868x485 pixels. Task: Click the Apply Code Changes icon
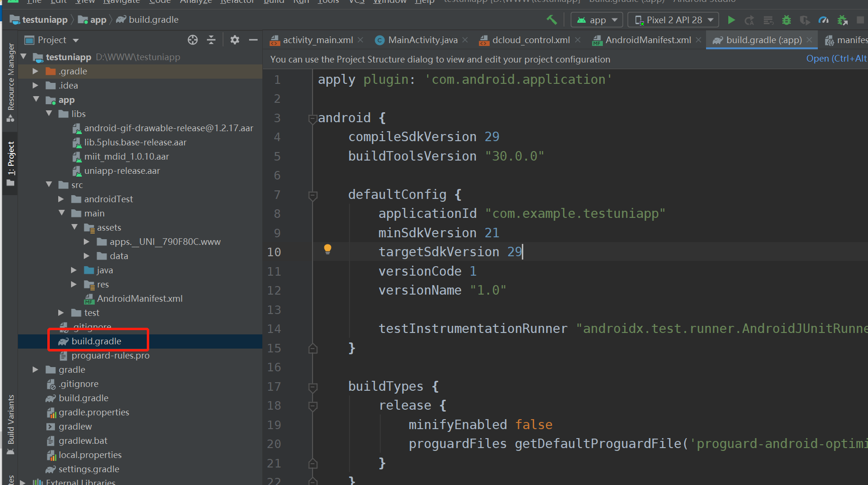pos(768,20)
